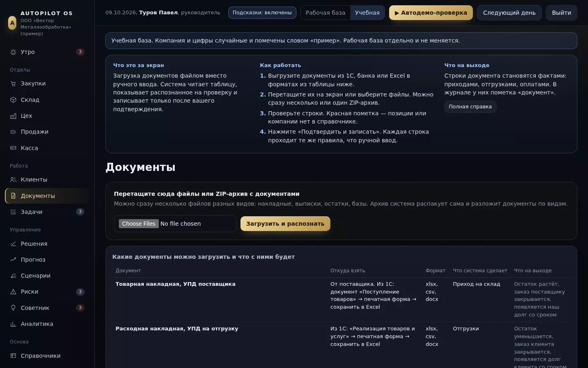Click the user name Туров Павел
Screen dimensions: 588x368
pyautogui.click(x=158, y=13)
